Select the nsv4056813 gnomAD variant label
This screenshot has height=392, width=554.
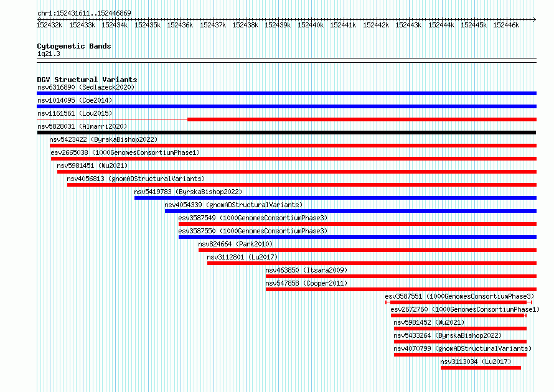136,179
